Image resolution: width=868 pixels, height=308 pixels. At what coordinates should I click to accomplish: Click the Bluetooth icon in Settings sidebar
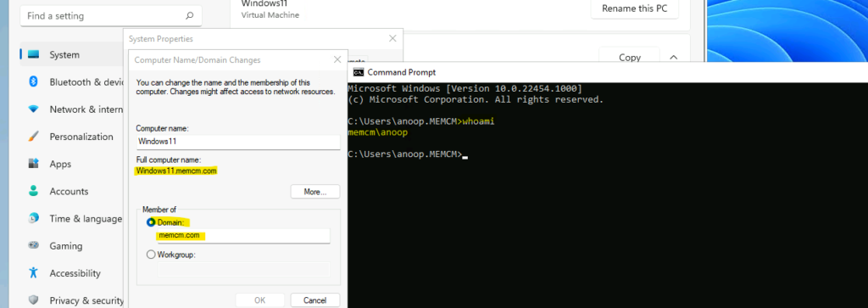click(33, 82)
